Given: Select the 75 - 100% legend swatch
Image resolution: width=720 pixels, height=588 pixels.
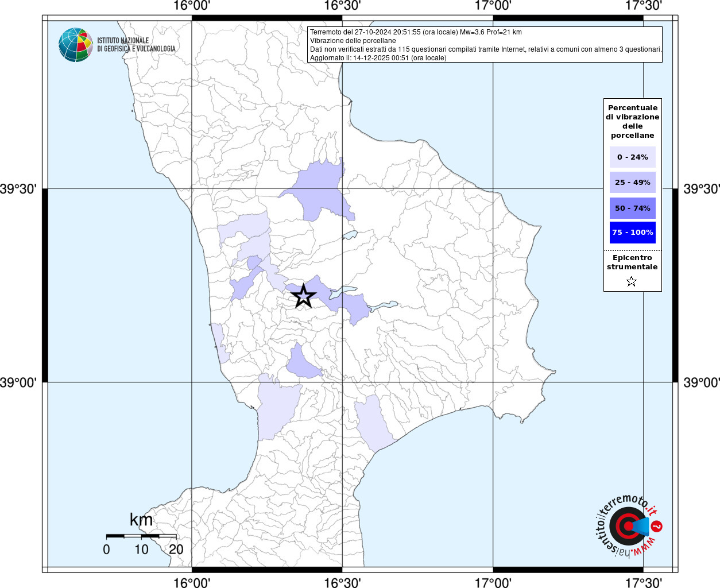Looking at the screenshot, I should pyautogui.click(x=632, y=233).
